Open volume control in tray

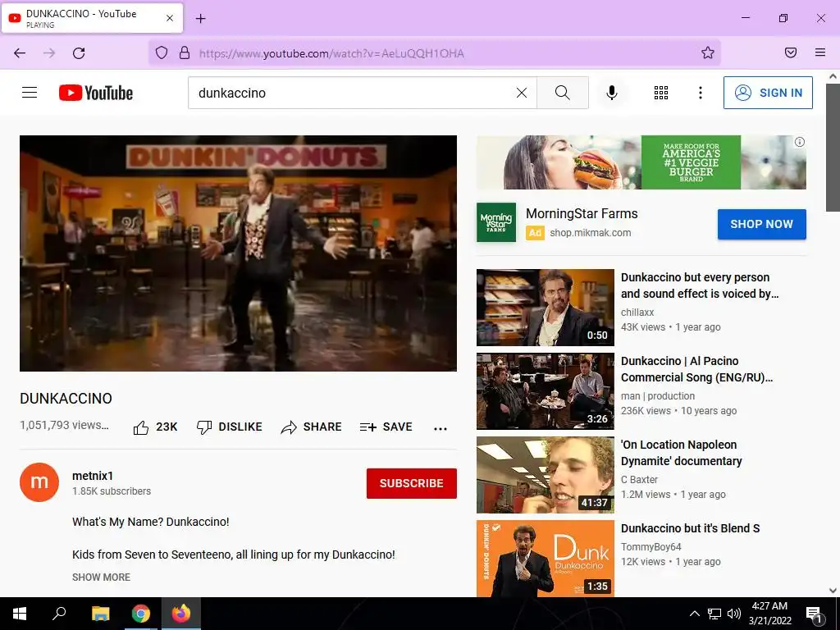click(734, 614)
